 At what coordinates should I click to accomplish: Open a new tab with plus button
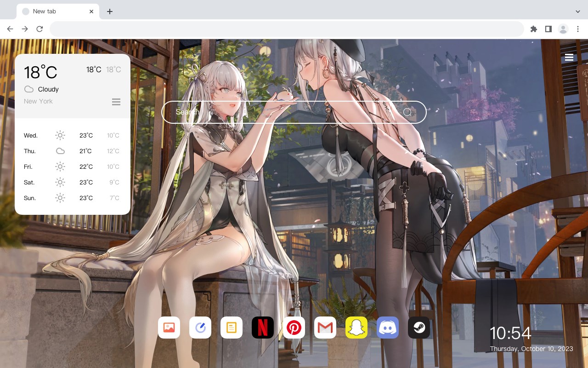tap(109, 11)
